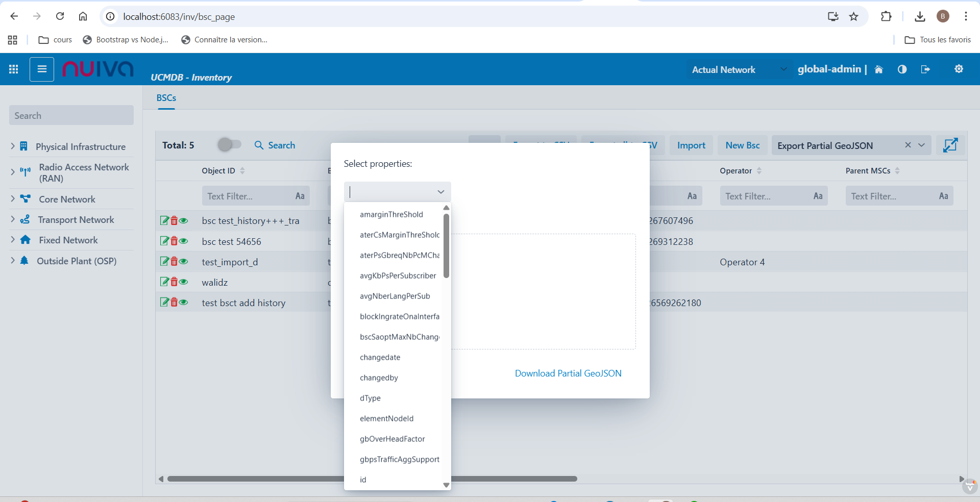The image size is (980, 502).
Task: Toggle the switch next to Total: 5
Action: tap(229, 145)
